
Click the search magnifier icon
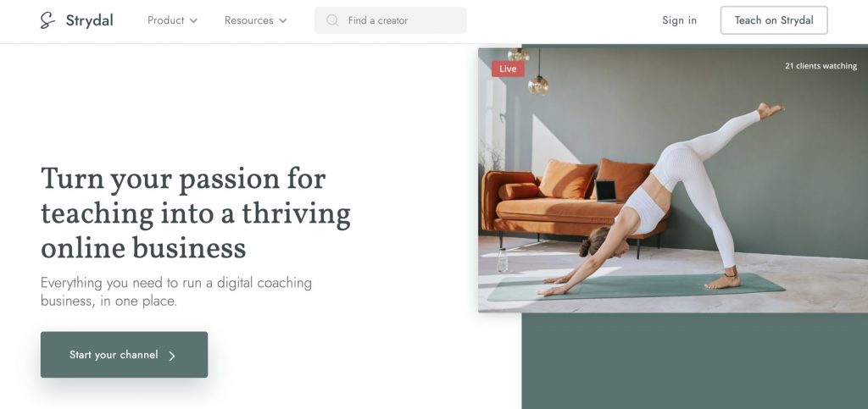[x=332, y=20]
